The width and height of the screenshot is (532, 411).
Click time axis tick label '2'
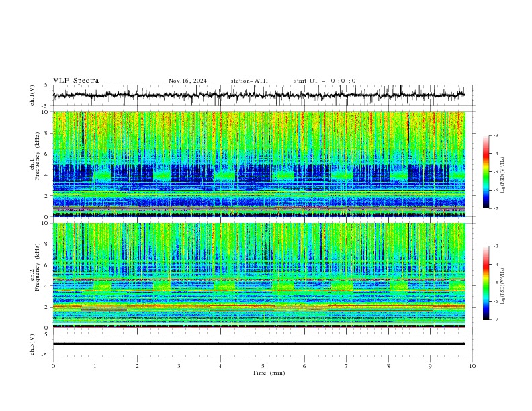pyautogui.click(x=137, y=366)
